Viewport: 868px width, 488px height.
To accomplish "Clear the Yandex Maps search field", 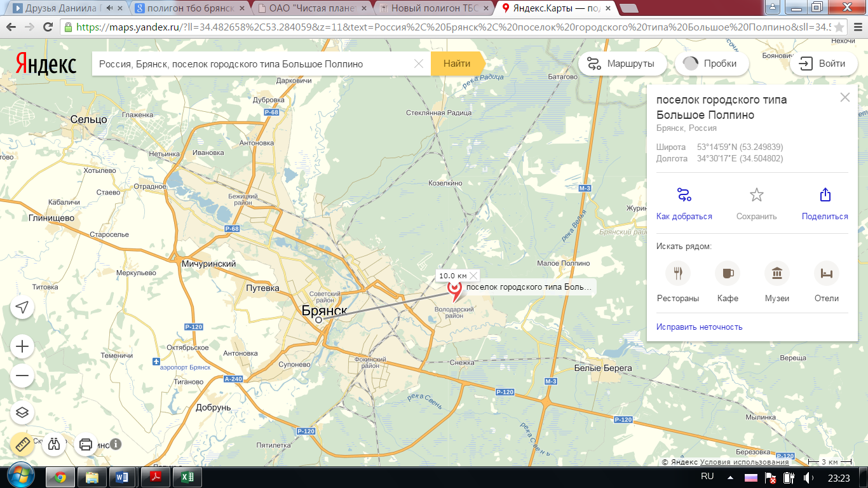I will (x=418, y=64).
